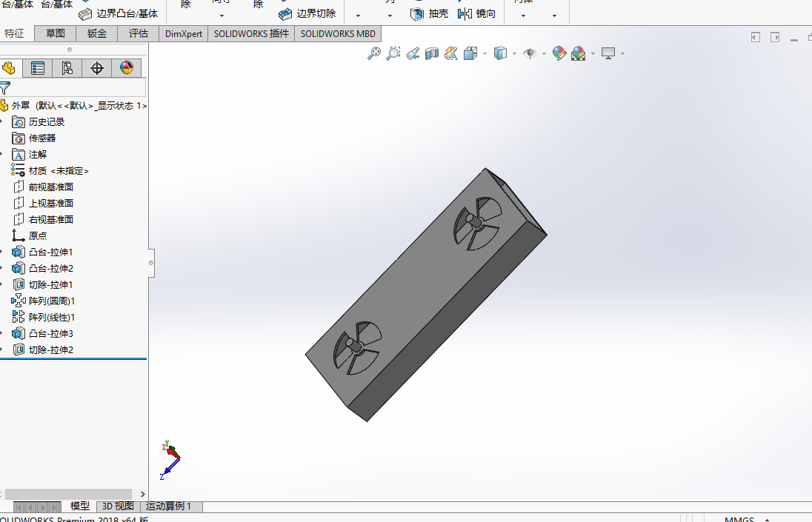Click the collapse left panel arrow icon
812x522 pixels.
tap(756, 37)
